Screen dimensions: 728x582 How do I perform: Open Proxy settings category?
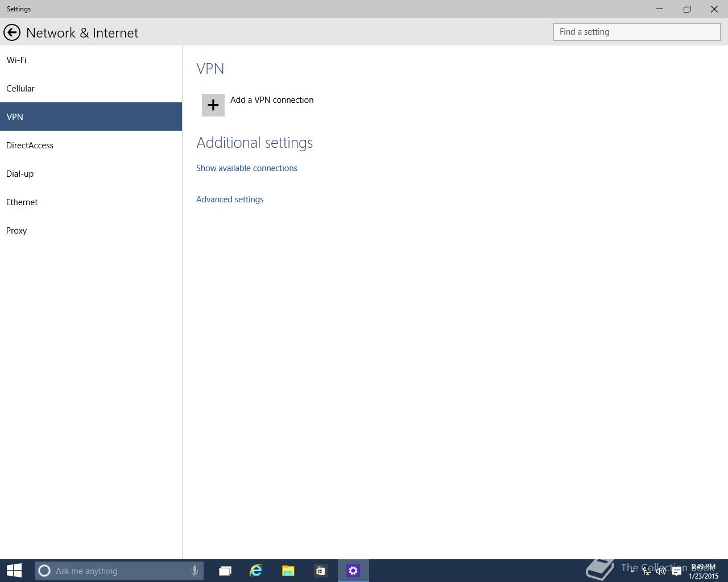pyautogui.click(x=91, y=230)
